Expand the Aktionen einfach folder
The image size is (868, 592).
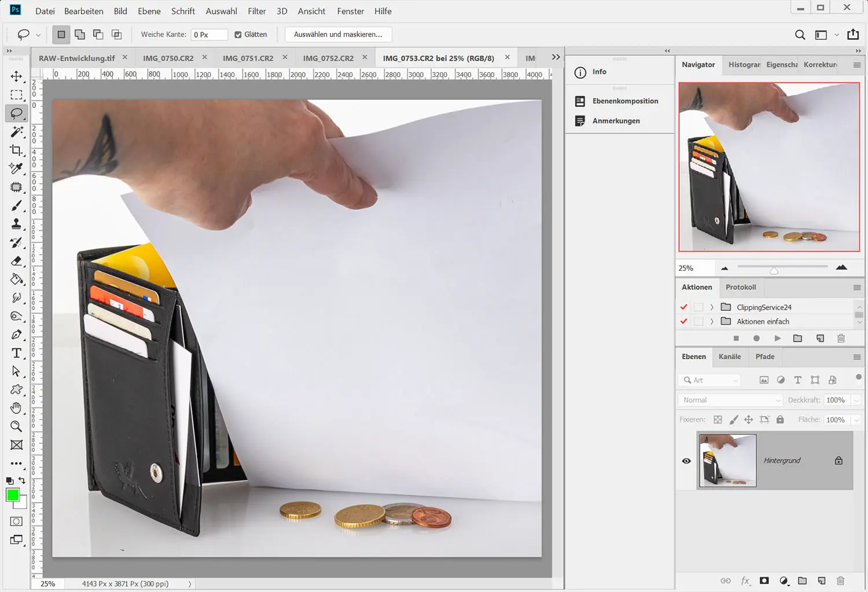pyautogui.click(x=712, y=322)
